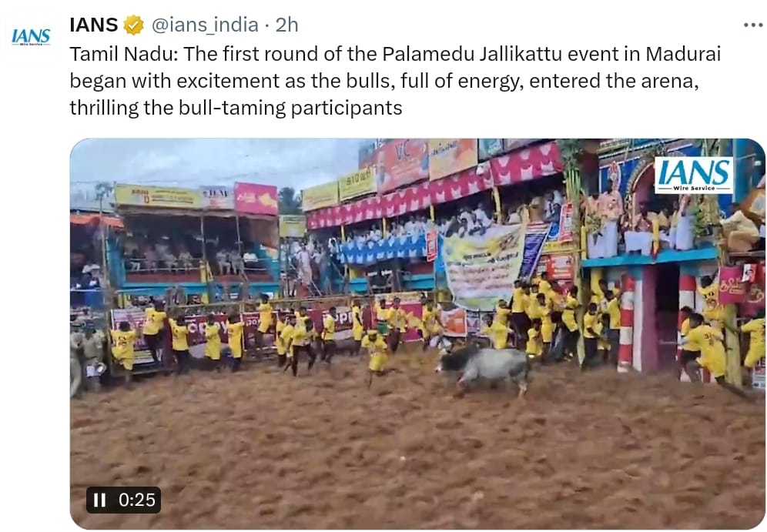Open the tweet via the 2h timestamp

(x=286, y=25)
